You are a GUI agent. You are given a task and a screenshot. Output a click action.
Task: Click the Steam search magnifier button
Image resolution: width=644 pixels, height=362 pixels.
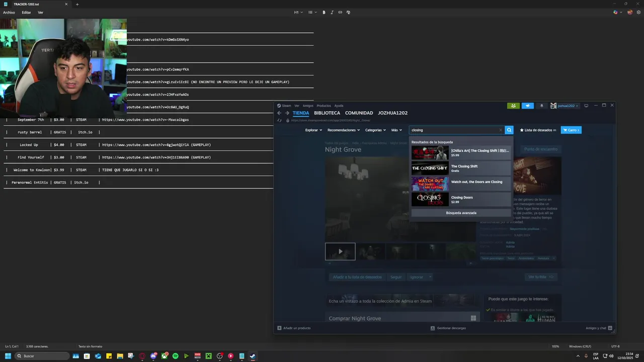[x=509, y=130]
